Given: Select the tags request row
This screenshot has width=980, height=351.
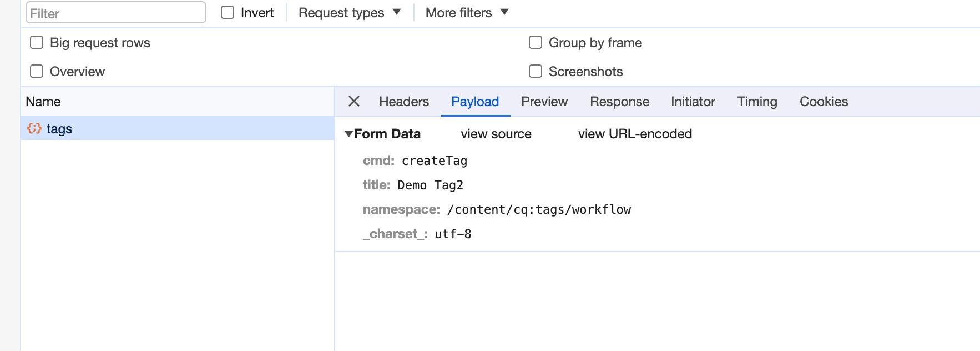Looking at the screenshot, I should pos(166,128).
